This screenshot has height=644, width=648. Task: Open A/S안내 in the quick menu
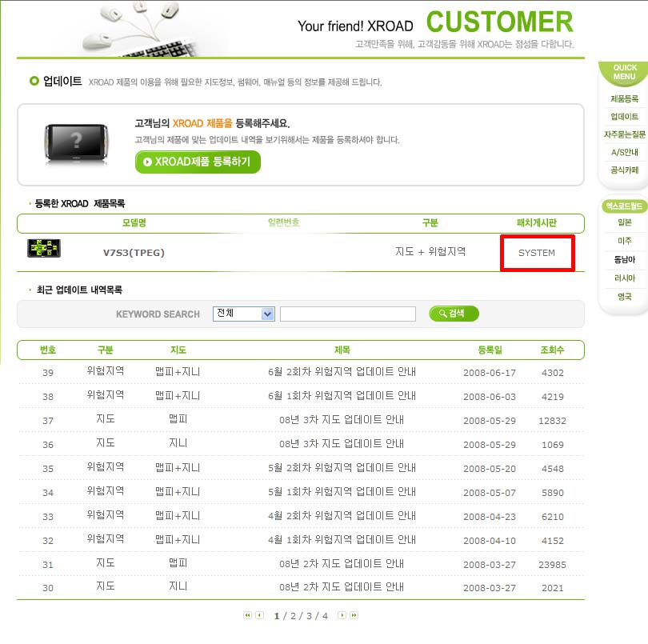pos(624,152)
